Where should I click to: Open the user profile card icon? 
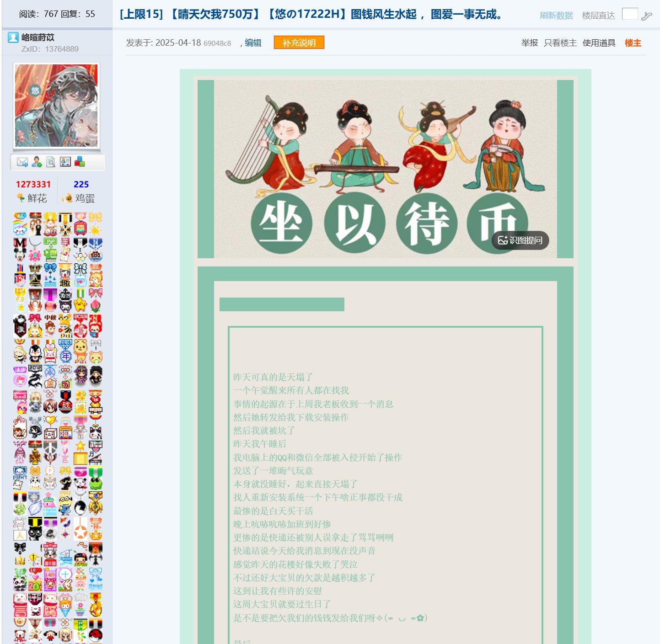(x=65, y=162)
